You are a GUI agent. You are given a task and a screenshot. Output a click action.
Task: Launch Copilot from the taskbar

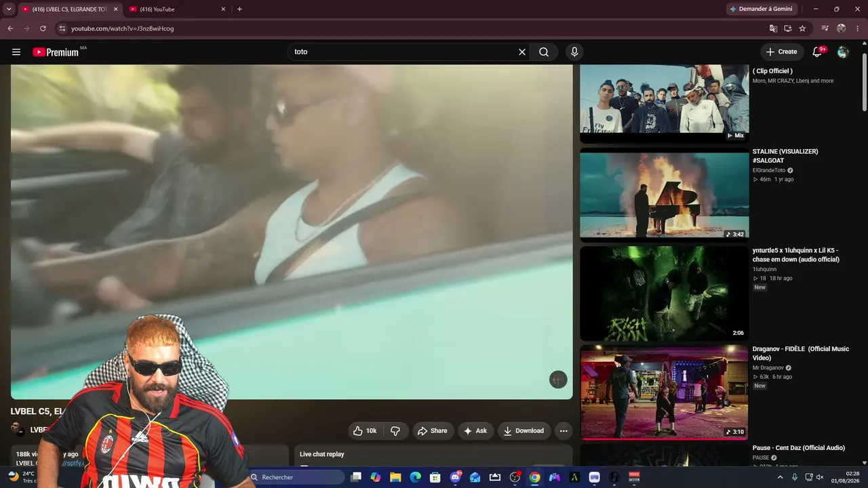pyautogui.click(x=376, y=477)
